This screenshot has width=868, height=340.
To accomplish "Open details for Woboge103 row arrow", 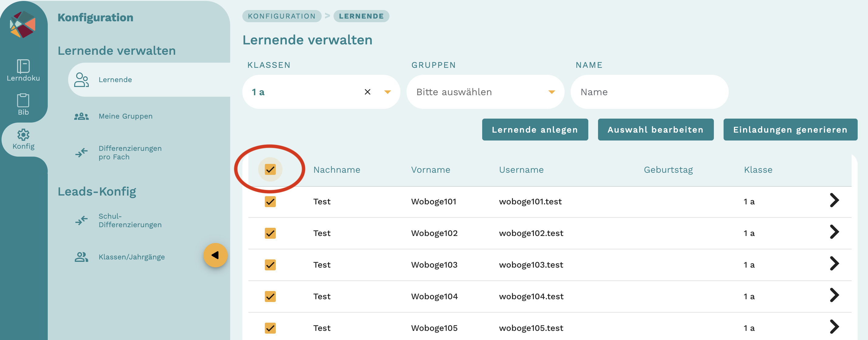I will coord(834,263).
